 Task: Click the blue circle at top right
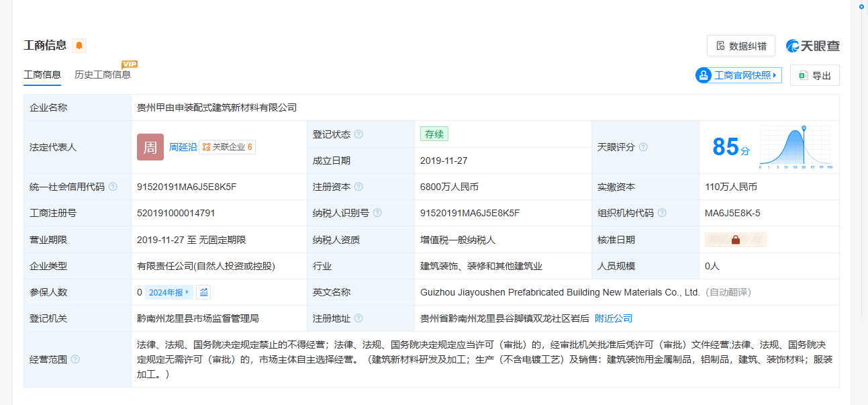861,6
